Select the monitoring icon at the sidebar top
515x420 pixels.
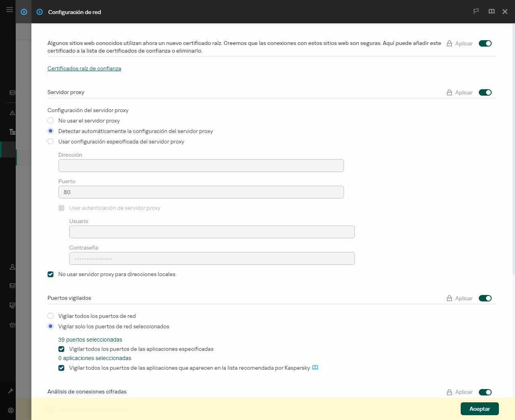12,92
